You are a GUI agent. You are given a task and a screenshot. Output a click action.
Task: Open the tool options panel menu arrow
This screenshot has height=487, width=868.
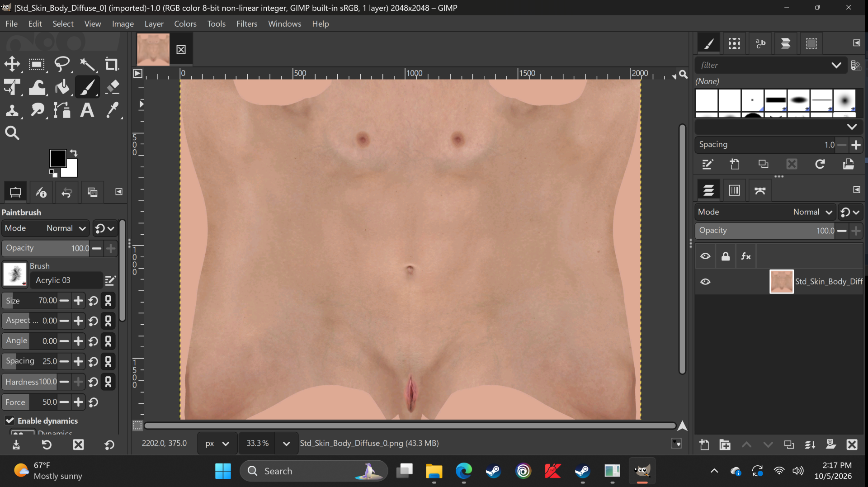[x=119, y=192]
